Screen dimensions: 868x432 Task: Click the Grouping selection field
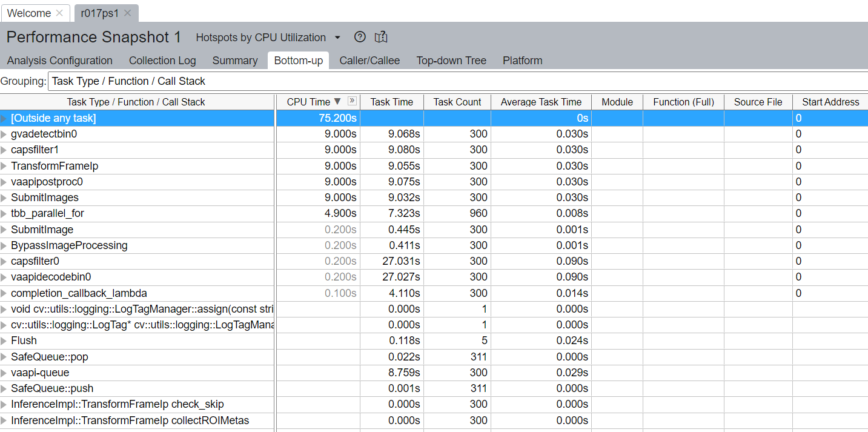(457, 81)
